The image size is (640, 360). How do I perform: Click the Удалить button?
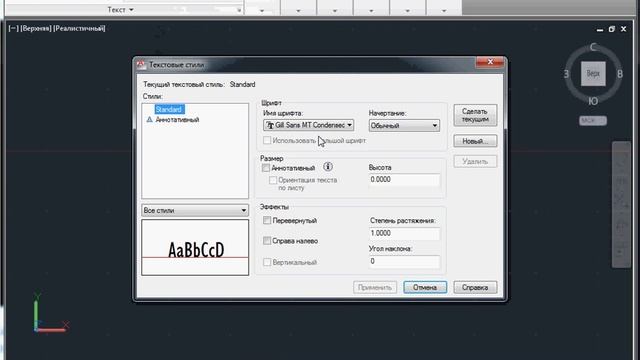coord(475,162)
